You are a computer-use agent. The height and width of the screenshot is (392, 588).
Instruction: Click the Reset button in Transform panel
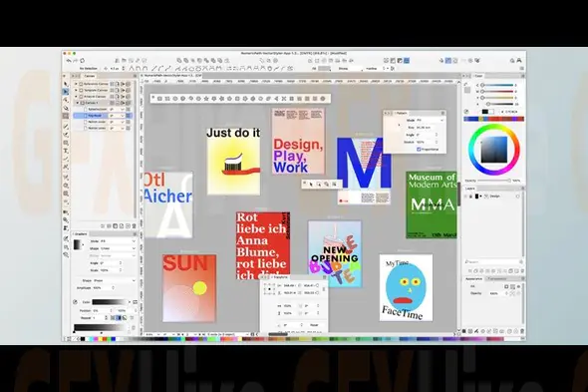pyautogui.click(x=314, y=325)
